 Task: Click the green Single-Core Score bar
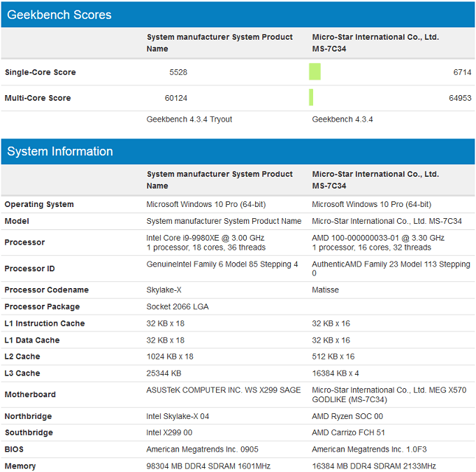[315, 72]
